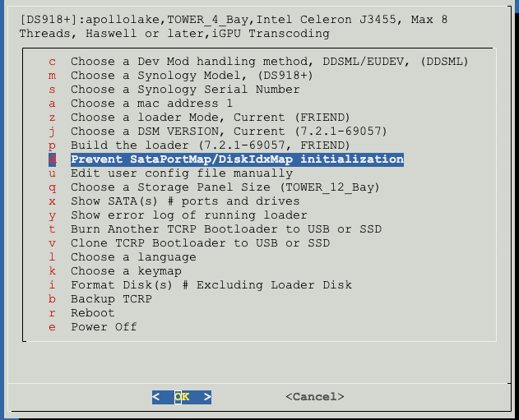Click red hotkey letter 'i'

click(x=52, y=284)
